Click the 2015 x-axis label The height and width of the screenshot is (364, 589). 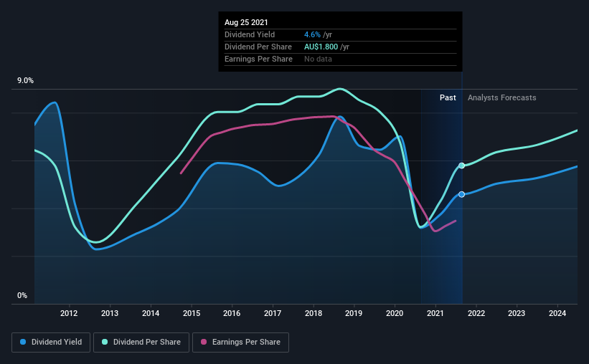pos(192,313)
